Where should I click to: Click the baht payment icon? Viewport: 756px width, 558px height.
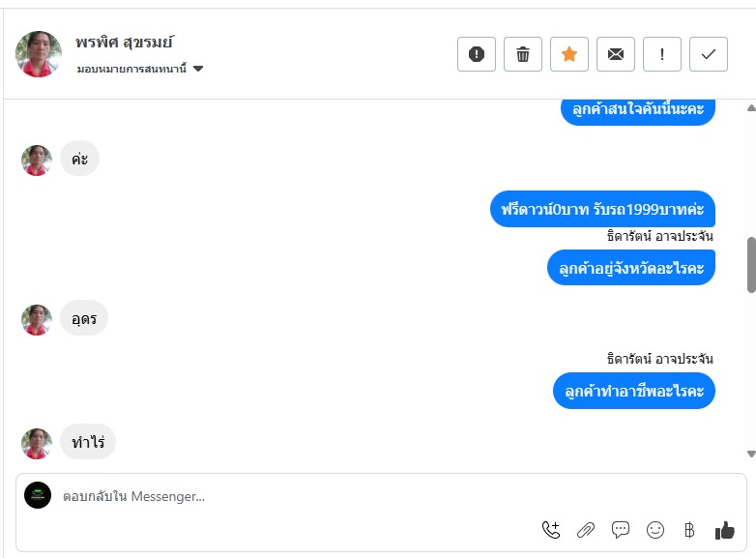click(689, 529)
